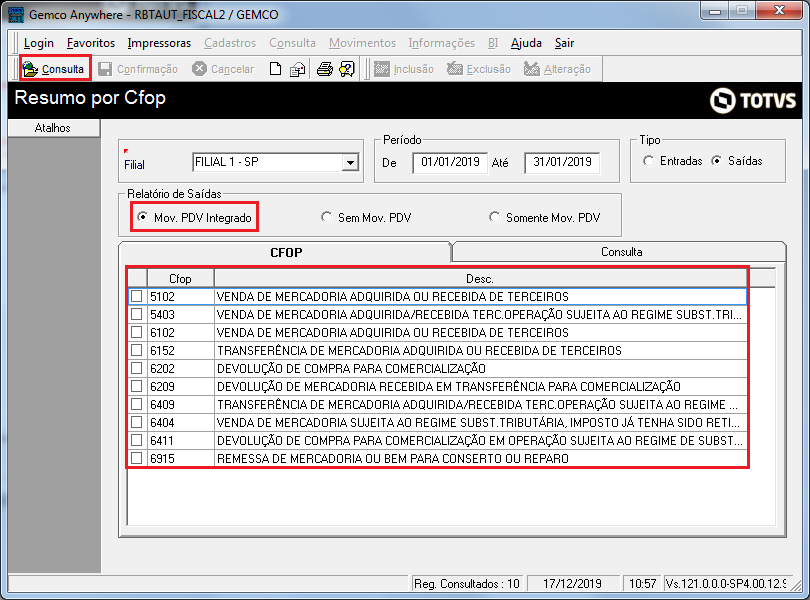810x600 pixels.
Task: Check the box for CFOP 6404
Action: click(x=137, y=422)
